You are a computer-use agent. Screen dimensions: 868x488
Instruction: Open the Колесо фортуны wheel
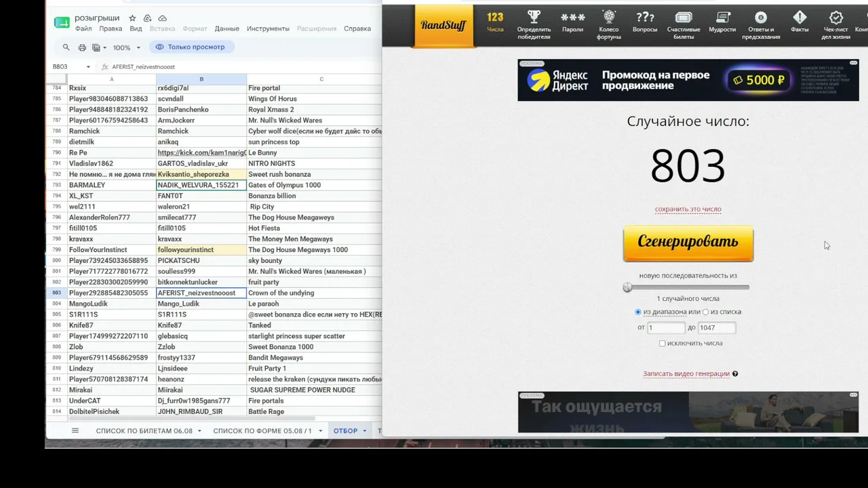tap(609, 25)
